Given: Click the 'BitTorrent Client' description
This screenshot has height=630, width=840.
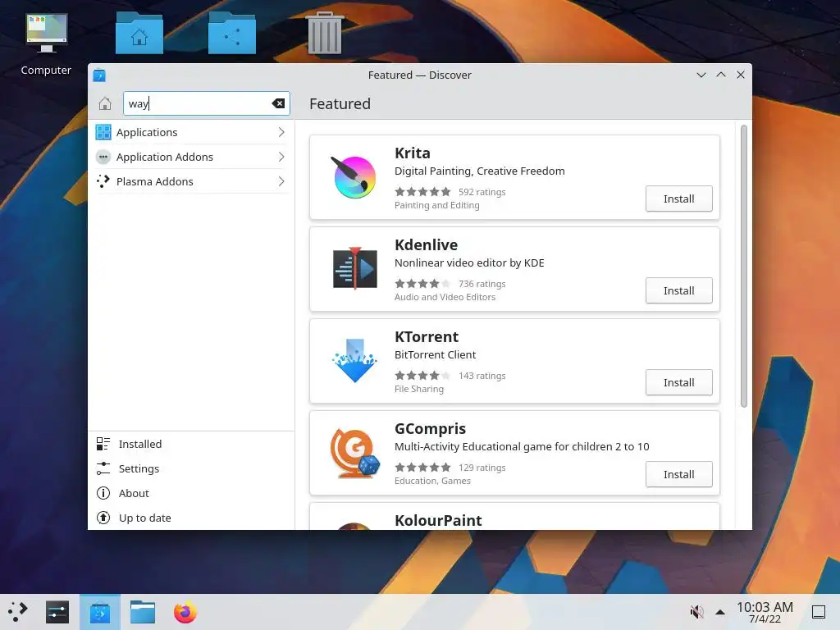Looking at the screenshot, I should (x=435, y=354).
